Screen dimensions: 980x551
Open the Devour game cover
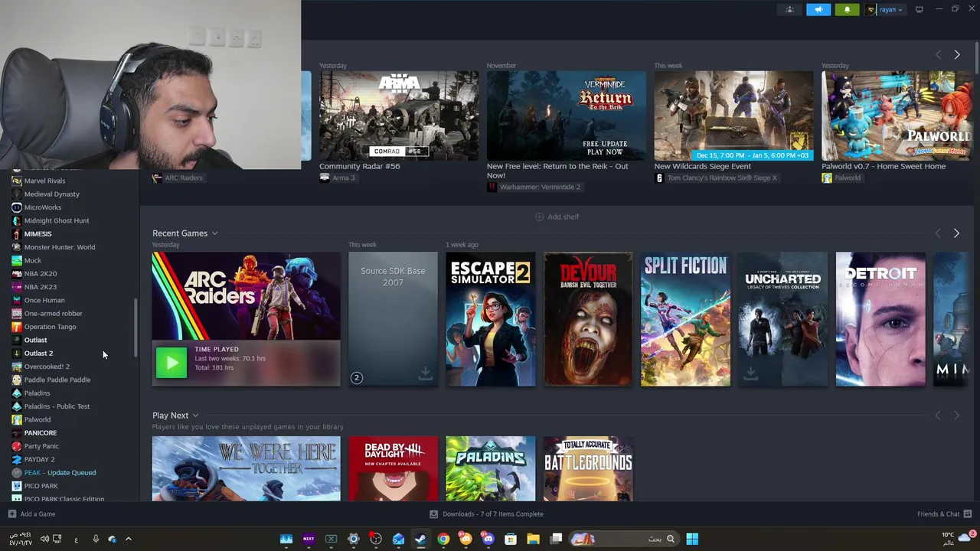click(x=588, y=319)
